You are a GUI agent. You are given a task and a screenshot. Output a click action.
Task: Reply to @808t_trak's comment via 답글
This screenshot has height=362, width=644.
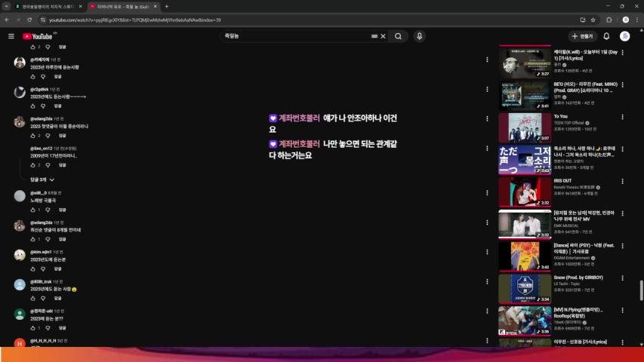click(x=58, y=299)
